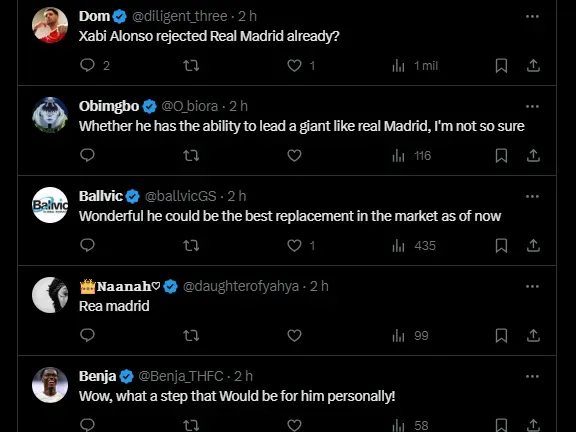576x432 pixels.
Task: View Obimgbo's avatar profile
Action: (50, 115)
